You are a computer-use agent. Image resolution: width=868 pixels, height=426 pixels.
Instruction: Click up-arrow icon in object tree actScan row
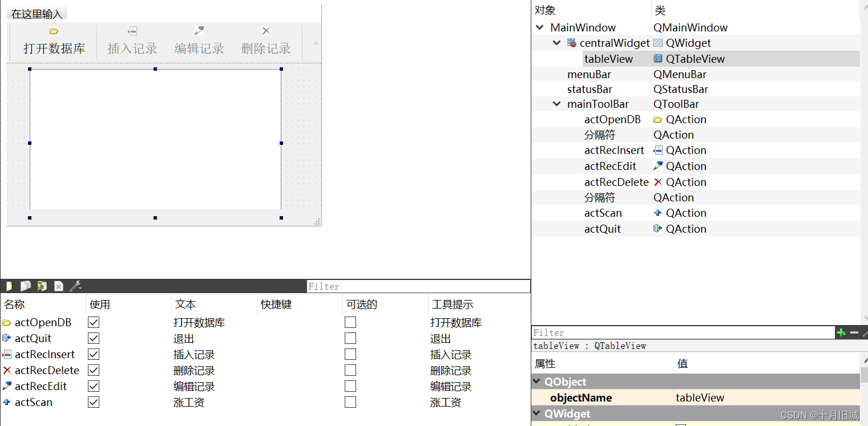[x=658, y=213]
